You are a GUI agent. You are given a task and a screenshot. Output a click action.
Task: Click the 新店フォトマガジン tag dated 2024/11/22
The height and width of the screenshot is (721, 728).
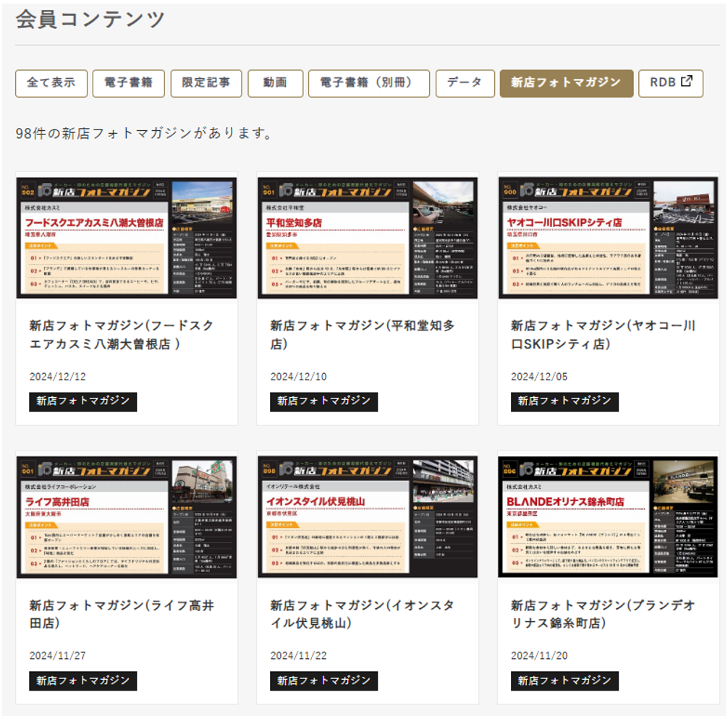point(323,681)
